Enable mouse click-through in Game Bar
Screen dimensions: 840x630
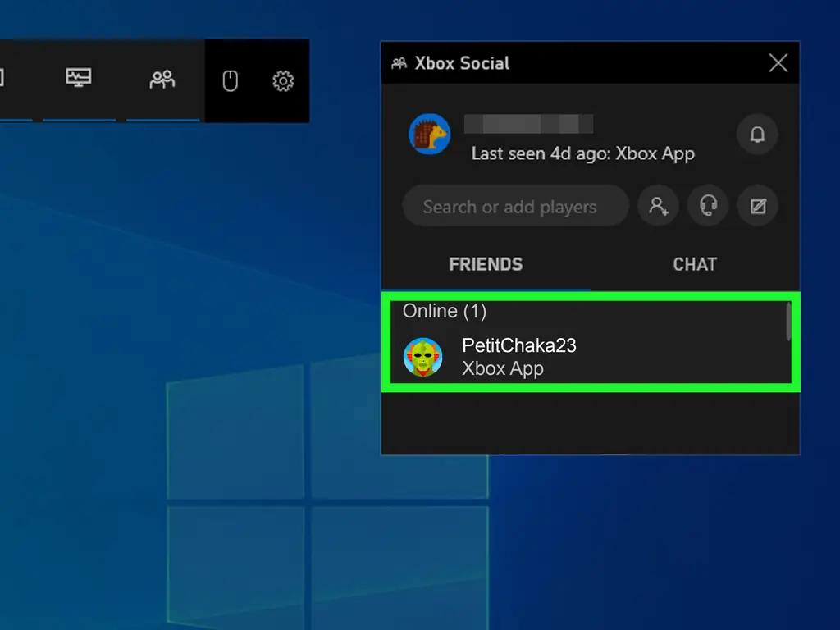click(231, 81)
